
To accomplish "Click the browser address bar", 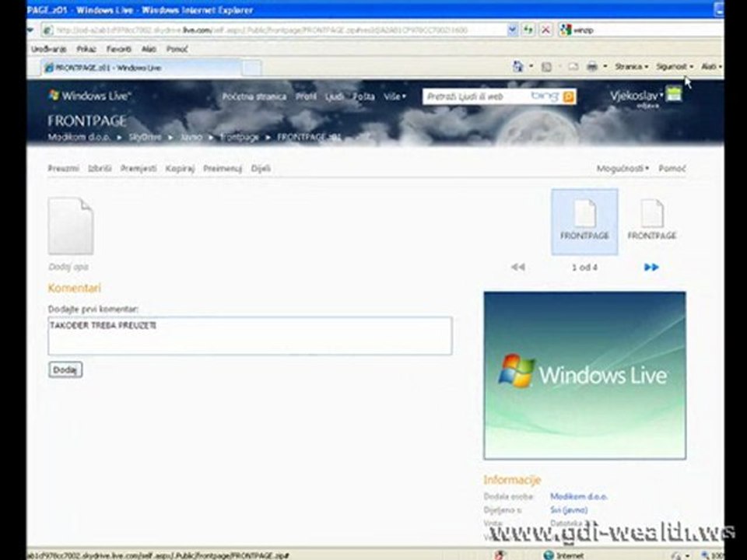I will pyautogui.click(x=274, y=30).
